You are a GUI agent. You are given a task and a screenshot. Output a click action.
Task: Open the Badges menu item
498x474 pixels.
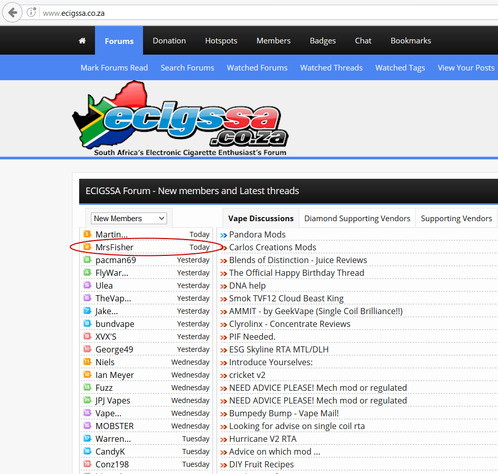click(x=323, y=41)
